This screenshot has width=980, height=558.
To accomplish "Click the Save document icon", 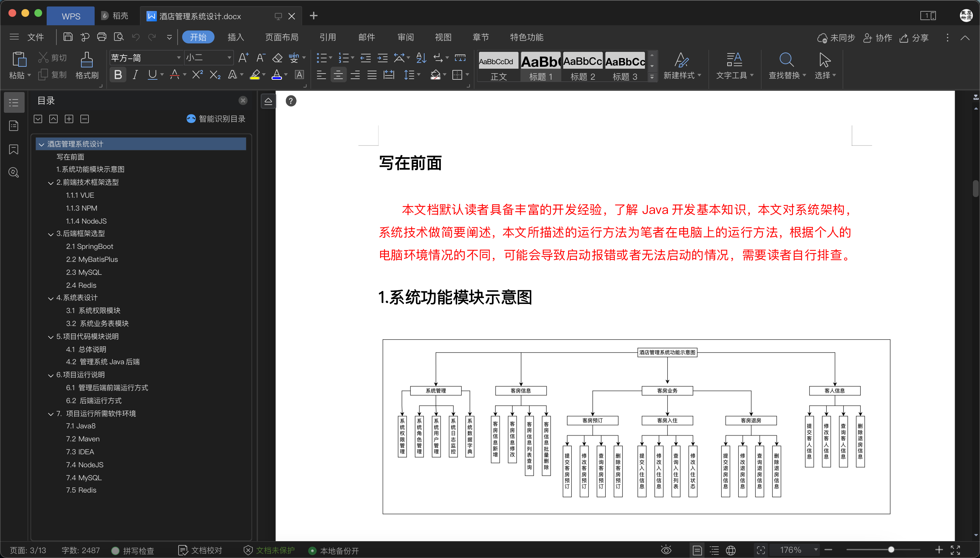I will click(x=68, y=37).
